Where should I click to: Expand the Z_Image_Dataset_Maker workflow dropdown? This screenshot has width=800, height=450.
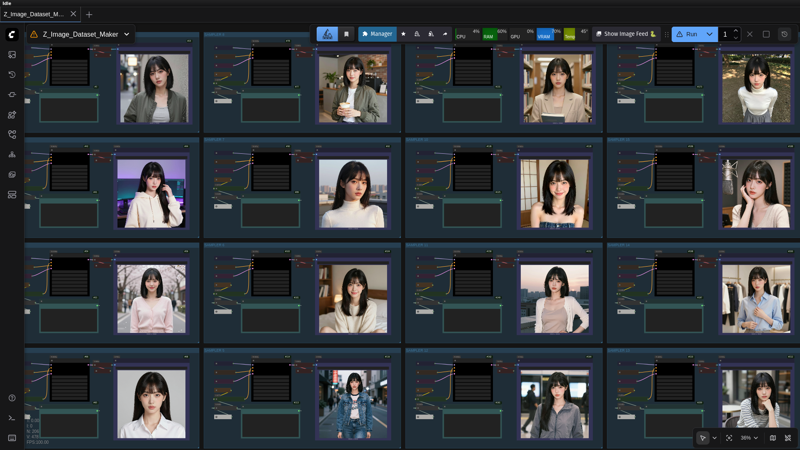tap(127, 34)
